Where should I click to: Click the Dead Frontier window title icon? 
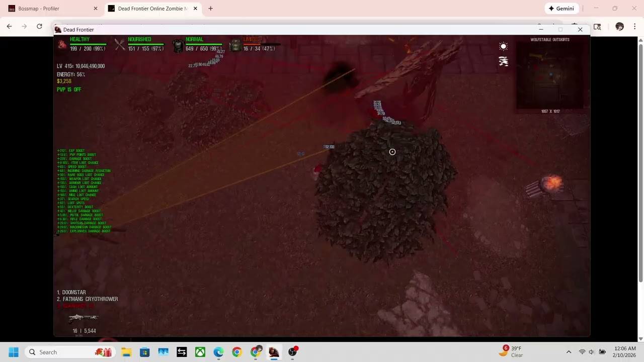coord(58,30)
